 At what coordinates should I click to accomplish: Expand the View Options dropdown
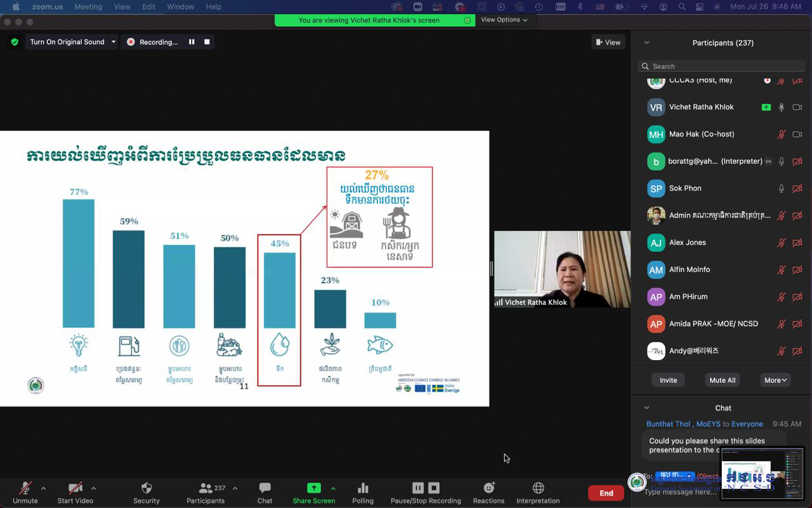pos(504,20)
